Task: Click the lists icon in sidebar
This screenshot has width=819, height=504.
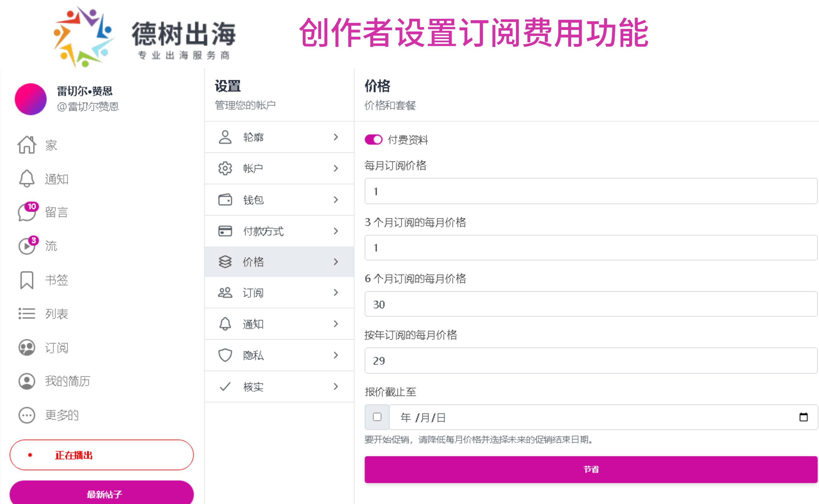Action: pos(27,314)
